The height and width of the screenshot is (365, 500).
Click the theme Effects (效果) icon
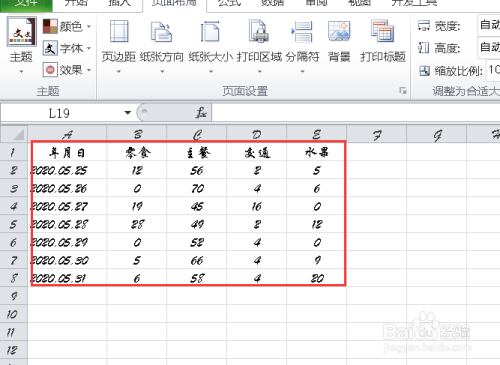click(50, 70)
